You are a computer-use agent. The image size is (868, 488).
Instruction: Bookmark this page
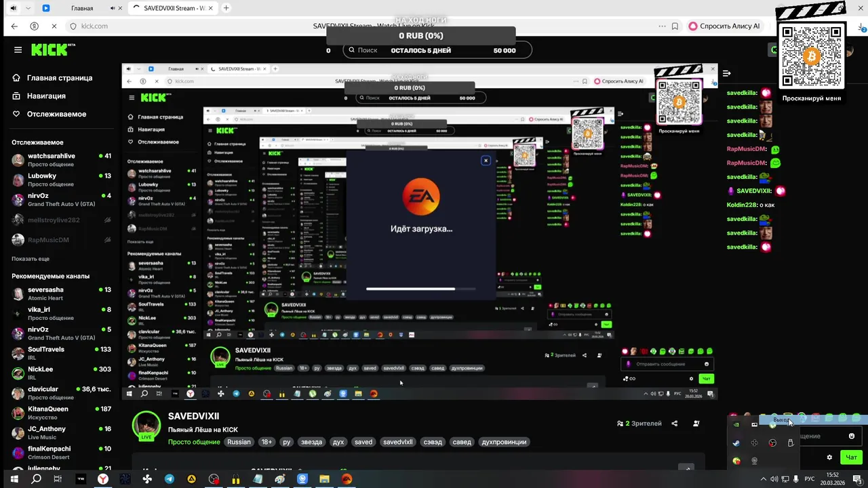coord(675,26)
